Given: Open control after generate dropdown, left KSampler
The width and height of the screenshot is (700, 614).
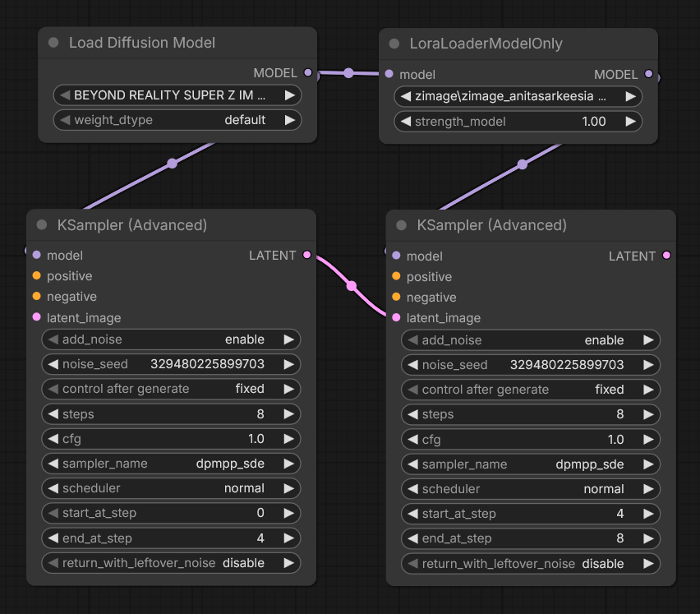Looking at the screenshot, I should pyautogui.click(x=171, y=389).
